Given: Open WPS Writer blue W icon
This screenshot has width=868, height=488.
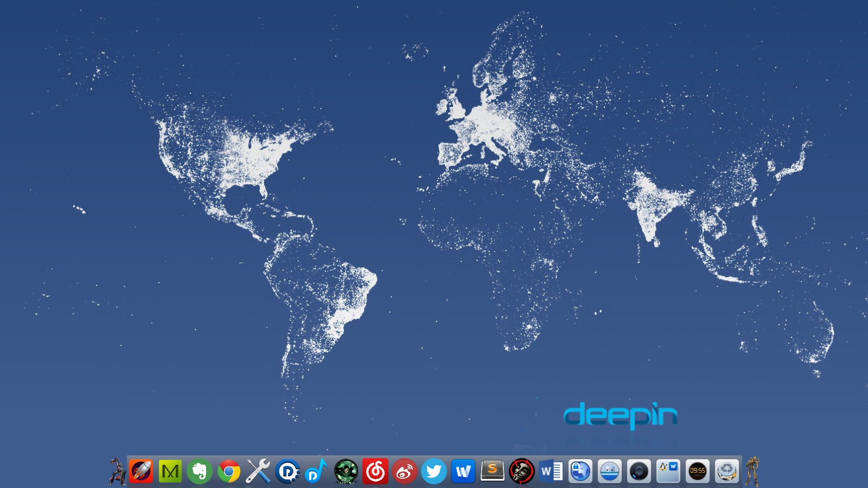Looking at the screenshot, I should click(463, 471).
